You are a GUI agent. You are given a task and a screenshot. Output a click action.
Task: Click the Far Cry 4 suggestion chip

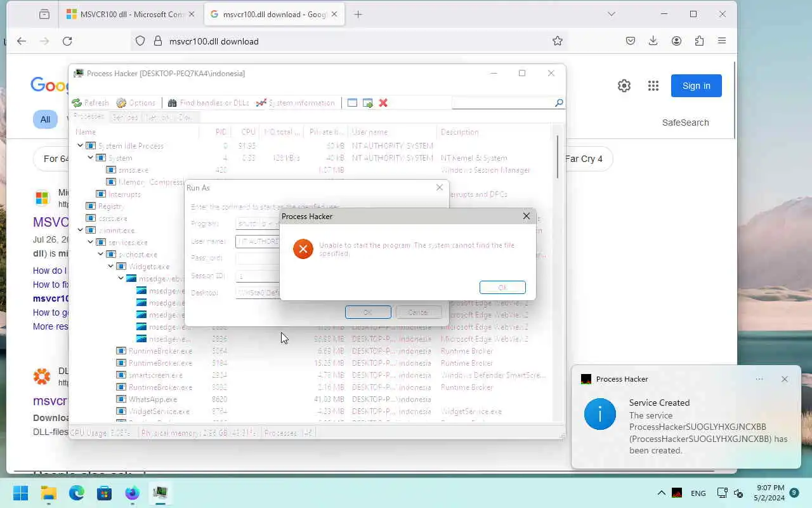tap(584, 159)
